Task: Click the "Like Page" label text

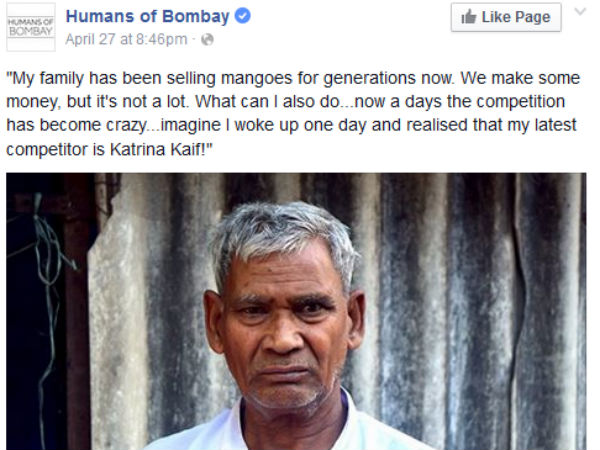Action: pos(516,17)
